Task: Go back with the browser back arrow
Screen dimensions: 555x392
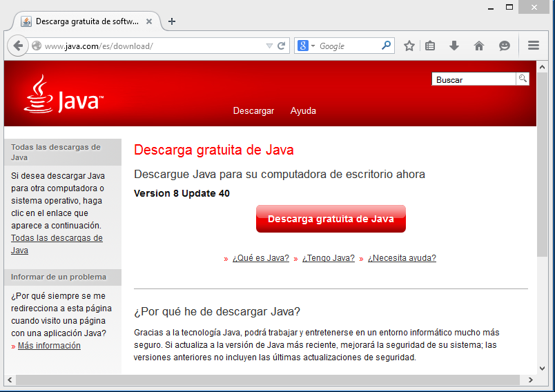Action: [x=18, y=46]
